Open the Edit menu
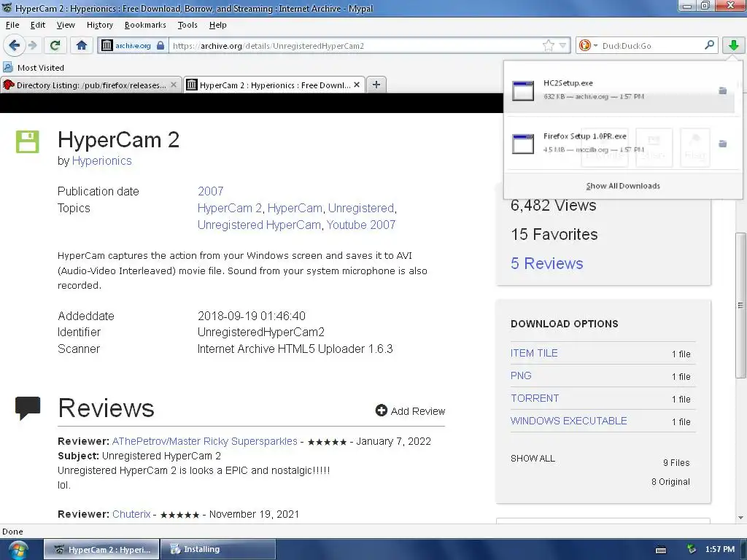The image size is (747, 560). (x=38, y=25)
